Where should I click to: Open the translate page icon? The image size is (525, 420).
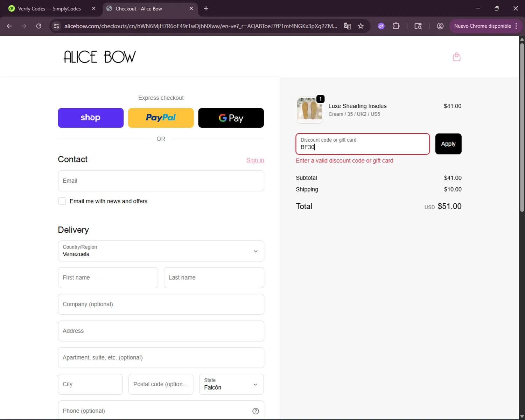point(348,26)
